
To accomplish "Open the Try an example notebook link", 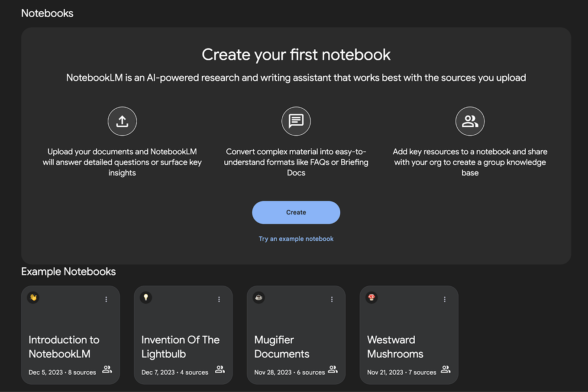I will point(296,239).
